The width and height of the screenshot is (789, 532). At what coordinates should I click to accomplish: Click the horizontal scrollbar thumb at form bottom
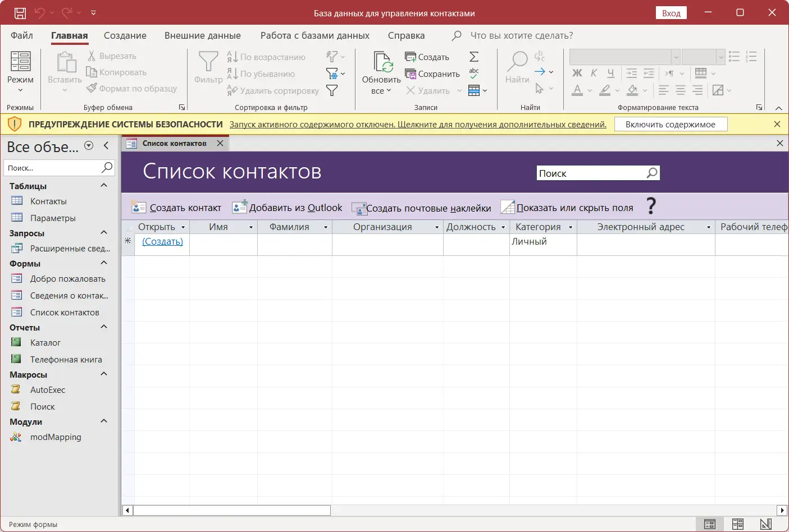pos(232,510)
